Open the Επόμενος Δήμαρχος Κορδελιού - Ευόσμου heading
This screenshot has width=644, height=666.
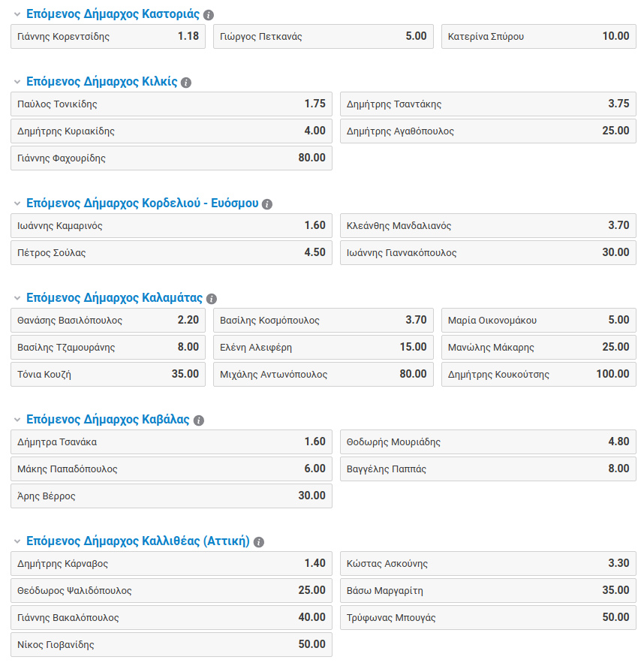(142, 203)
